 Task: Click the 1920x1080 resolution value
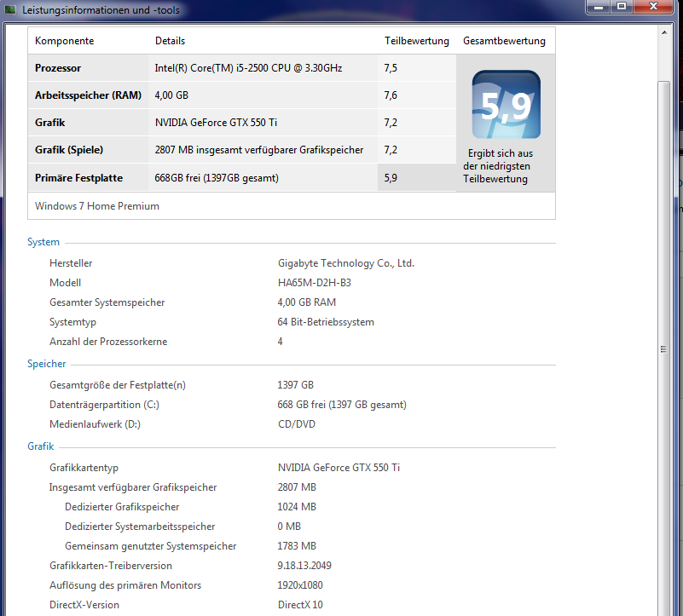[300, 585]
